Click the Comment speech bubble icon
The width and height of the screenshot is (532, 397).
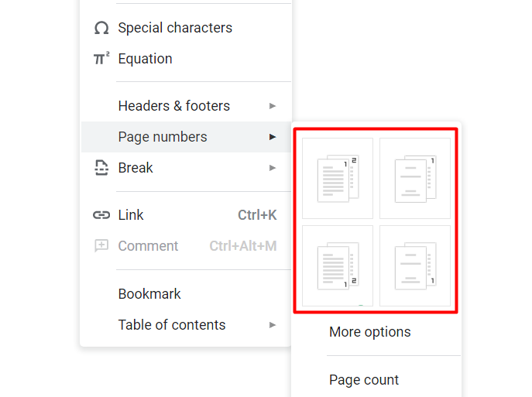point(101,246)
